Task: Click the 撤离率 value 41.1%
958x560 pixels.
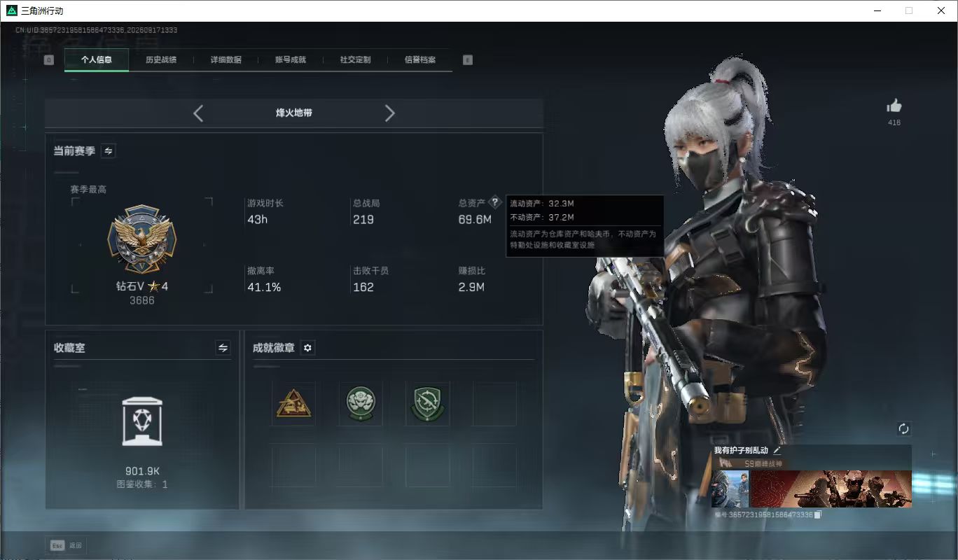Action: 264,287
